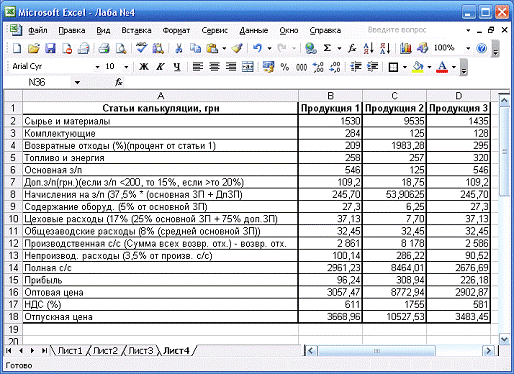Open the AutoSum functions dropdown arrow
This screenshot has width=514, height=374.
339,48
